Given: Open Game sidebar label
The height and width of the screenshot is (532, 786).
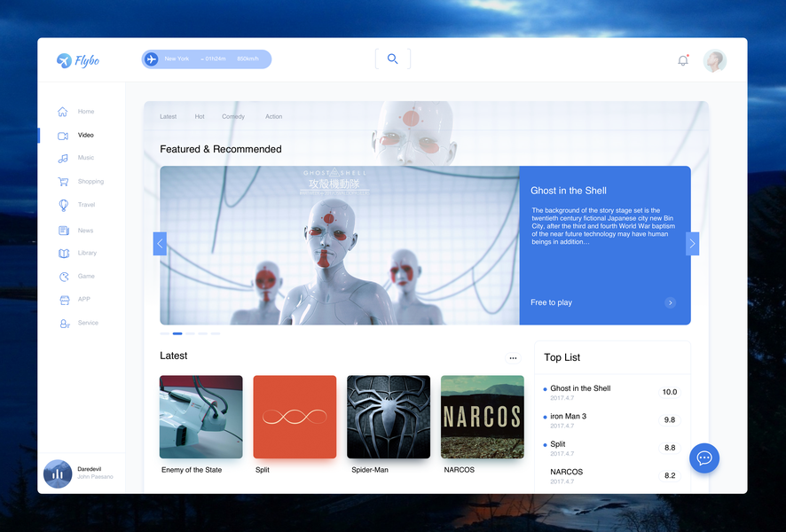Looking at the screenshot, I should pos(86,277).
